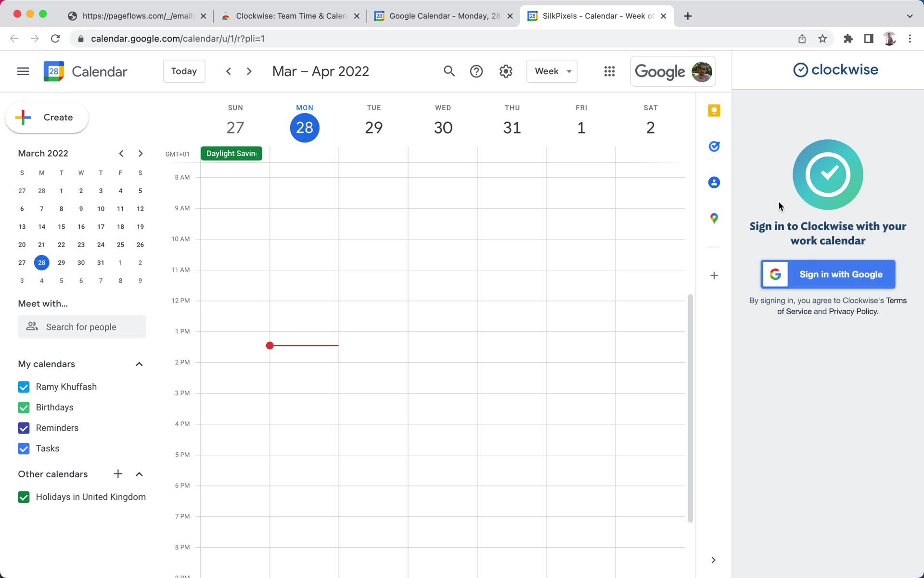Viewport: 924px width, 578px height.
Task: Go to next week arrow
Action: (249, 71)
